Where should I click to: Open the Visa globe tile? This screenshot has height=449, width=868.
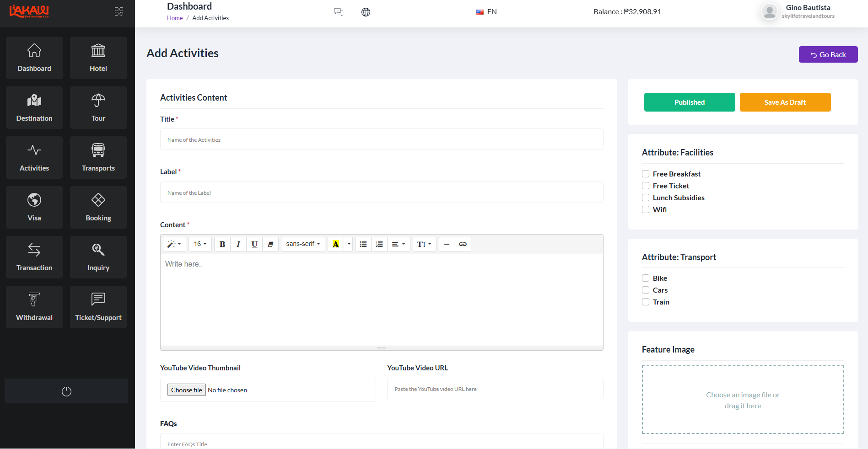click(x=34, y=207)
